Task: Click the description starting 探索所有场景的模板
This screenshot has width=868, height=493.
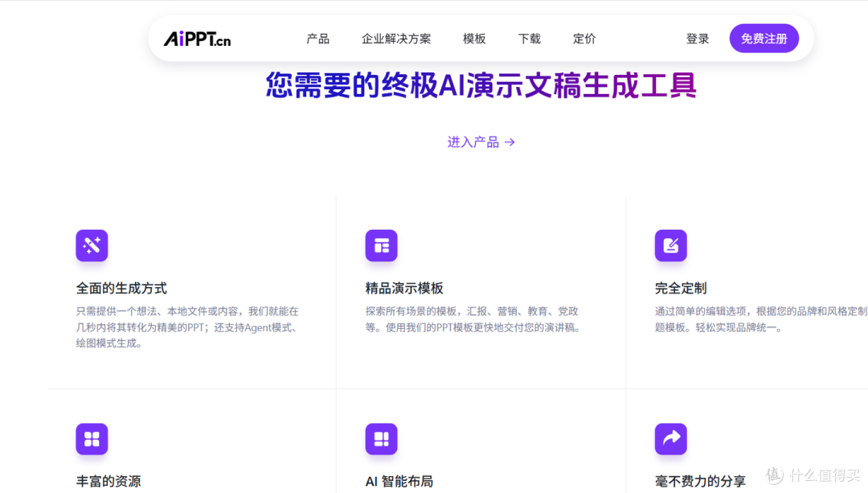Action: [x=474, y=319]
